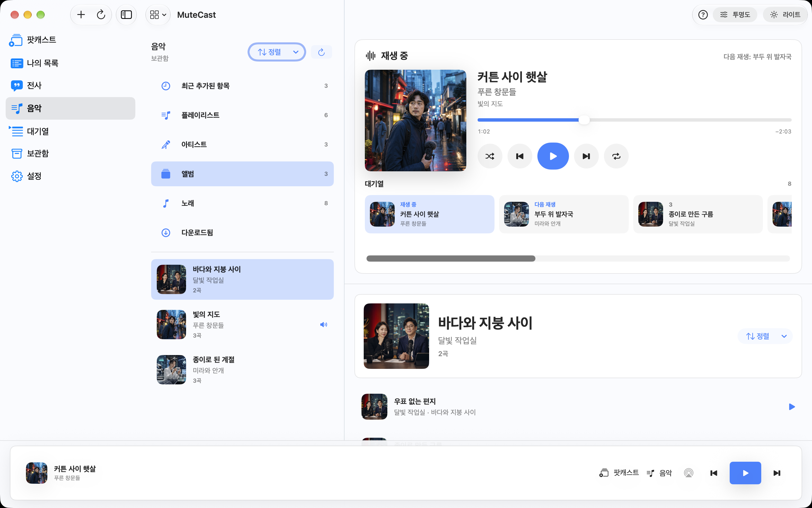The width and height of the screenshot is (812, 508).
Task: Select the 다운로드됨 row
Action: point(242,233)
